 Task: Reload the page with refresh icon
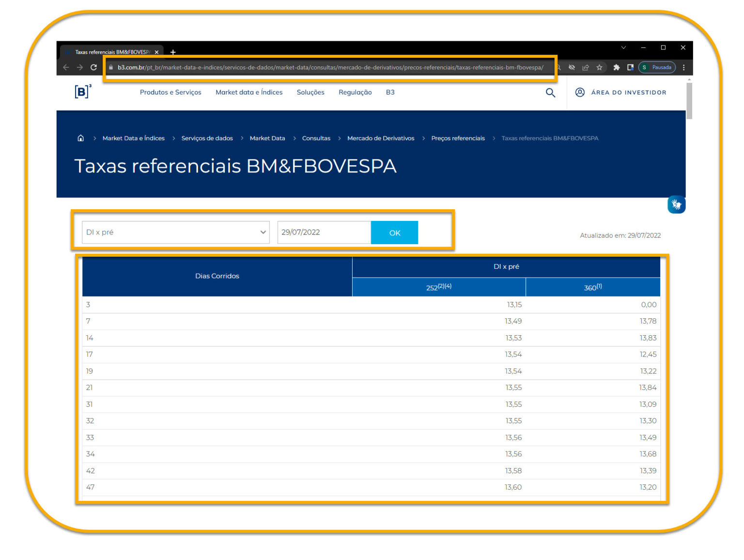[x=93, y=67]
